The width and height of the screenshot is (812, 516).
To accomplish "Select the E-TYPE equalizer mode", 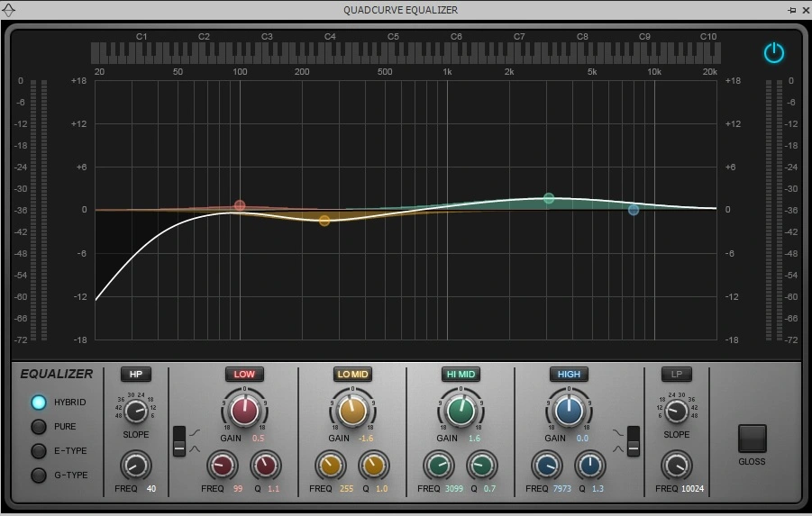I will pyautogui.click(x=39, y=451).
